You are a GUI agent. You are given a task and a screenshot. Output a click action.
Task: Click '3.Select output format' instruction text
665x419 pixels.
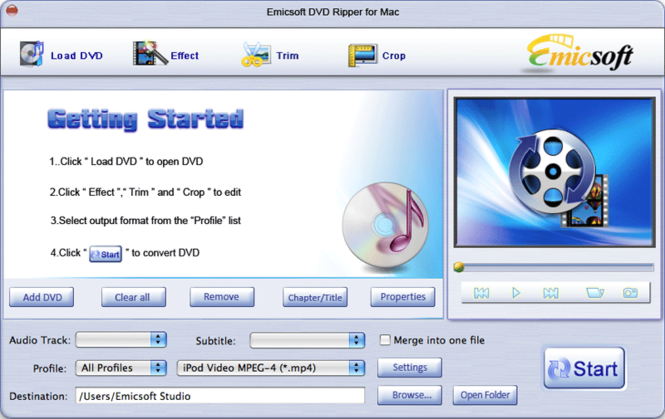145,221
